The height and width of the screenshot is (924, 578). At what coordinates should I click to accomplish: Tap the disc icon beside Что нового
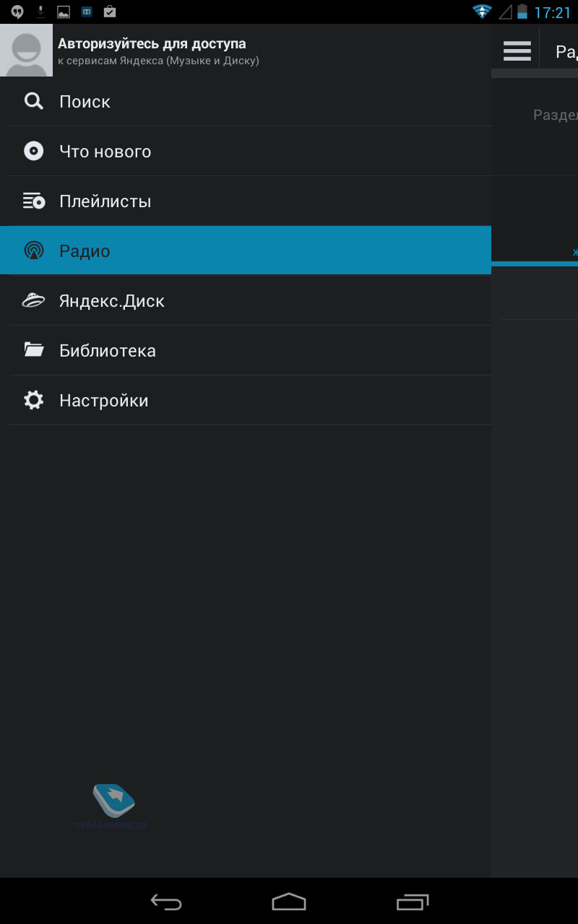pyautogui.click(x=34, y=151)
